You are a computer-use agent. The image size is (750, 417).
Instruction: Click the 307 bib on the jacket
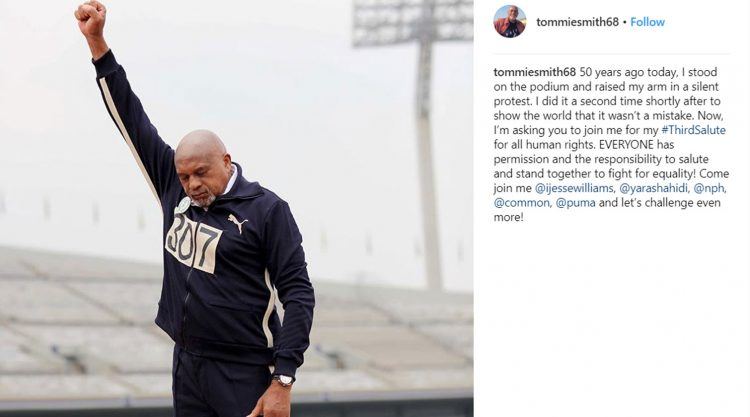pos(193,242)
